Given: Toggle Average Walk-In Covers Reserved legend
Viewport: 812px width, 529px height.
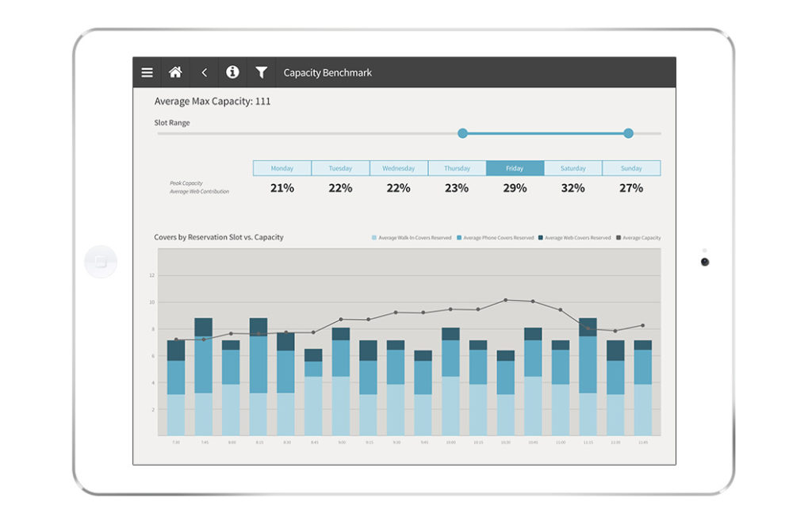Looking at the screenshot, I should (412, 238).
